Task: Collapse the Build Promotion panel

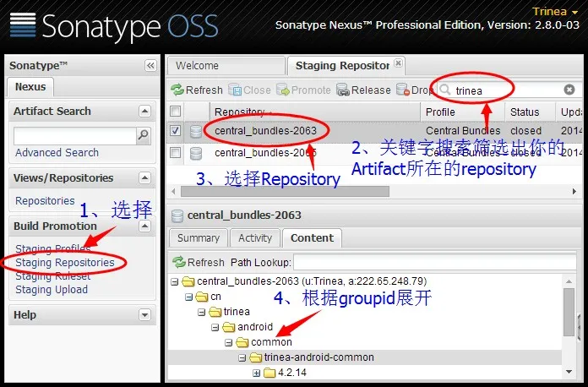Action: click(x=144, y=226)
